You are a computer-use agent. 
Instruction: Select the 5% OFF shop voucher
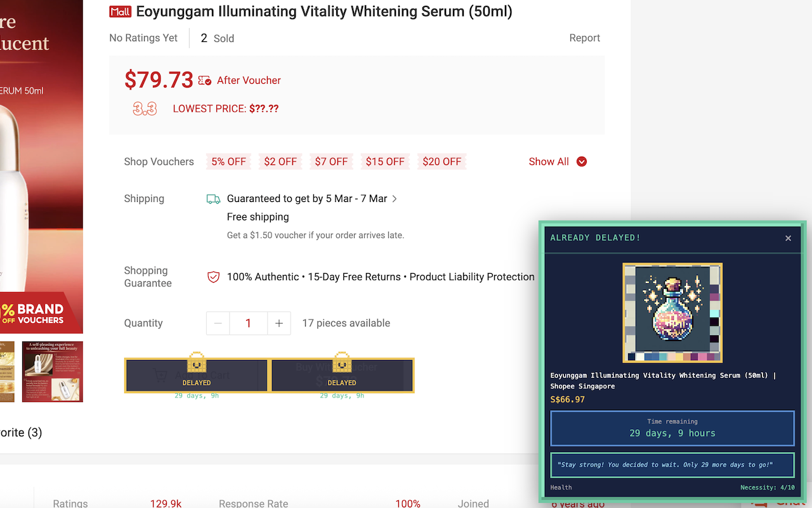(x=228, y=161)
